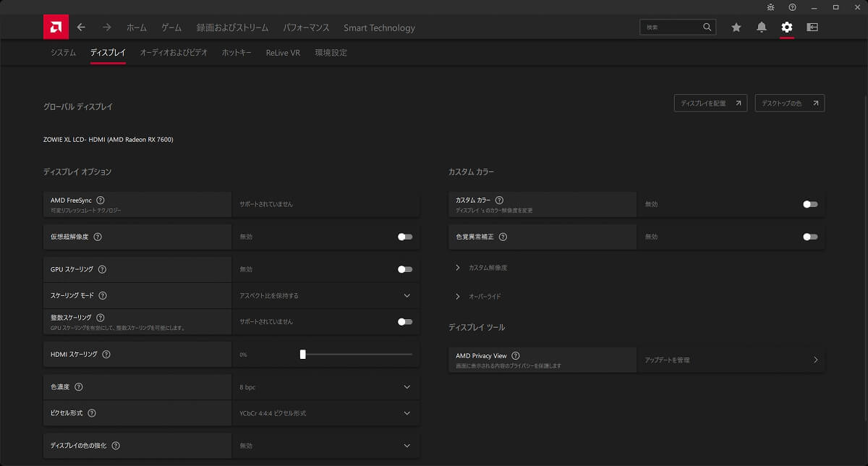Click help icon next to AMD FreeSync
The height and width of the screenshot is (466, 868).
101,200
